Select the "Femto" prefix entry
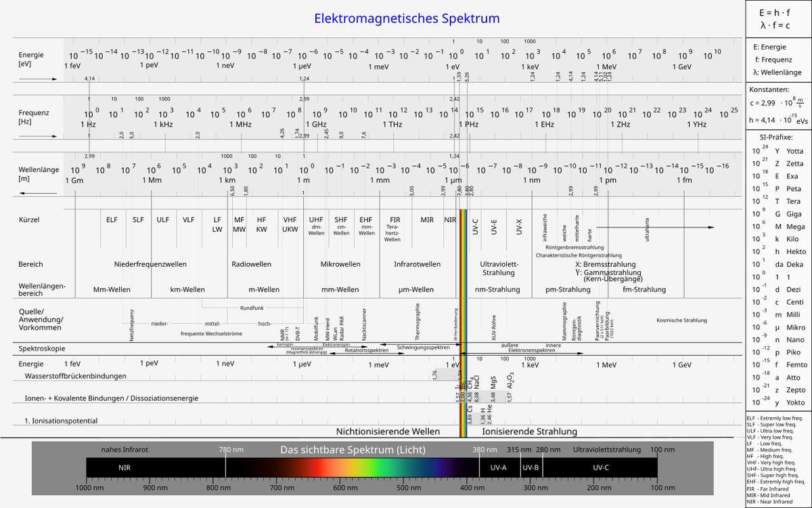 coord(795,365)
